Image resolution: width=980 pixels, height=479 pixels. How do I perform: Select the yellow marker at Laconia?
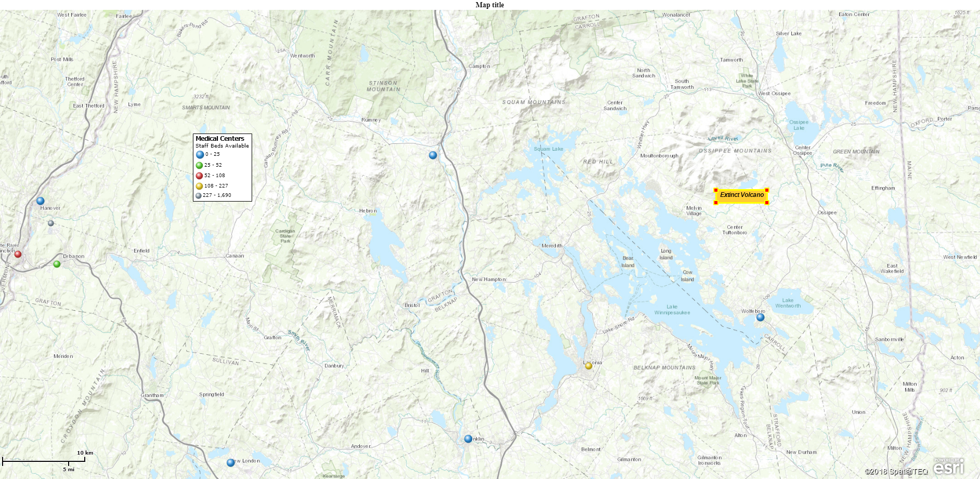coord(589,366)
